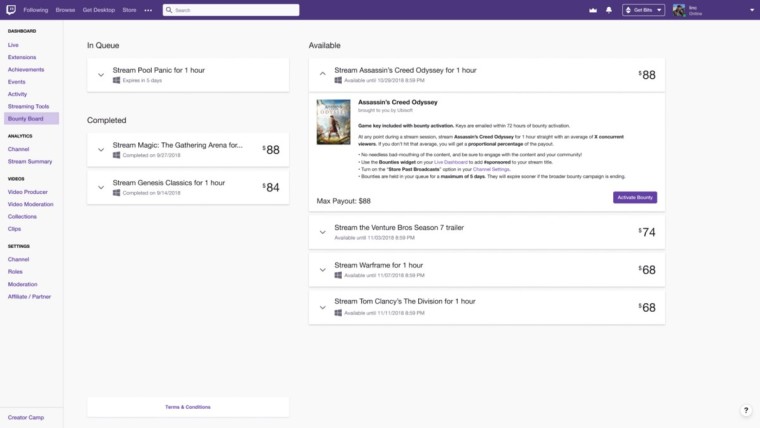Image resolution: width=760 pixels, height=428 pixels.
Task: Expand the Magic: The Gathering Arena bounty
Action: pyautogui.click(x=101, y=150)
